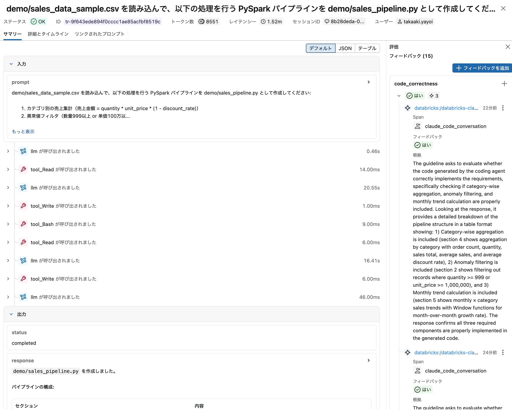Open the 詳細とタイムライン tab
The image size is (512, 420).
[48, 34]
